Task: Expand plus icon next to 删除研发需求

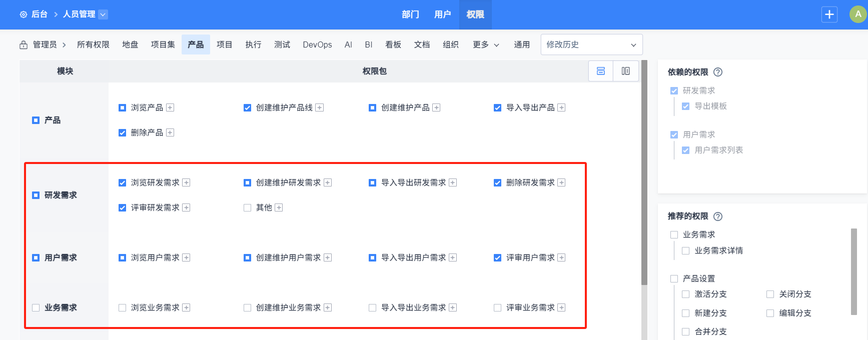Action: [561, 182]
